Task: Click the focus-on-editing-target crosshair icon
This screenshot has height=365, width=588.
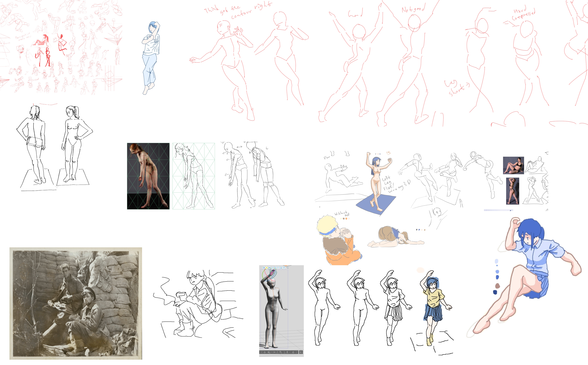Action: tap(261, 352)
